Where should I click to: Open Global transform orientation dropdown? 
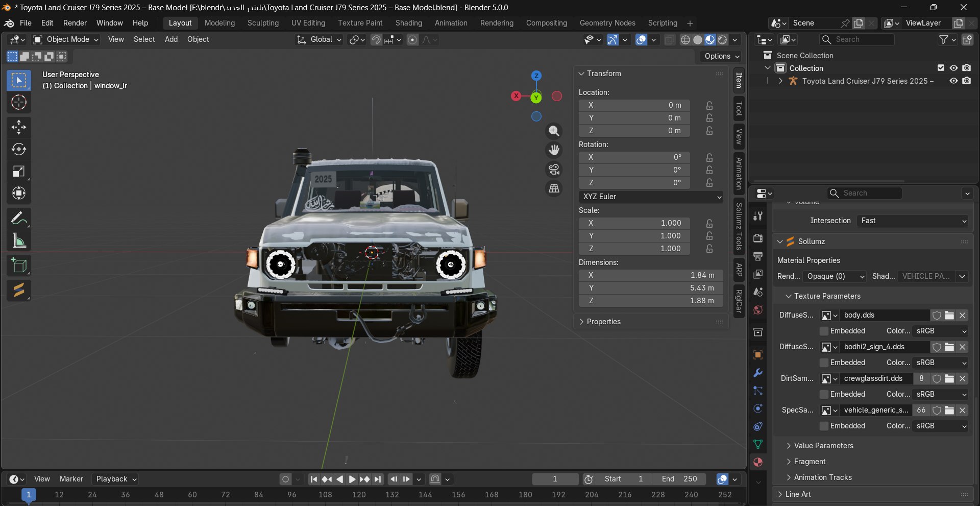319,40
